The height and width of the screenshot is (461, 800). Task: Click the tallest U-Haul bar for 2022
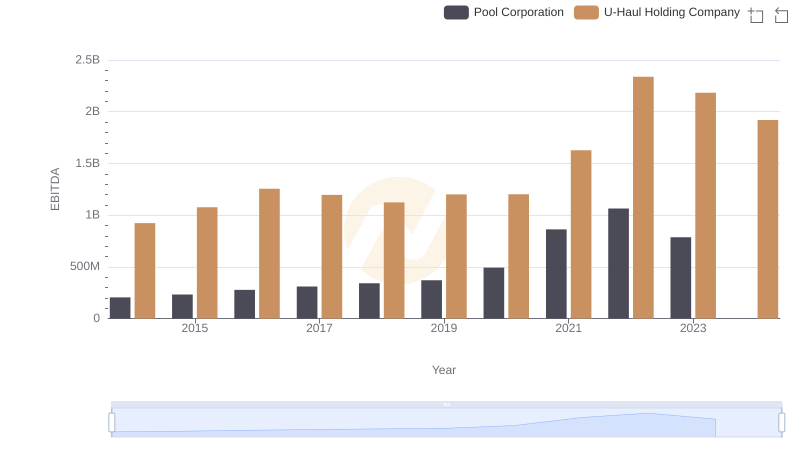pyautogui.click(x=643, y=198)
